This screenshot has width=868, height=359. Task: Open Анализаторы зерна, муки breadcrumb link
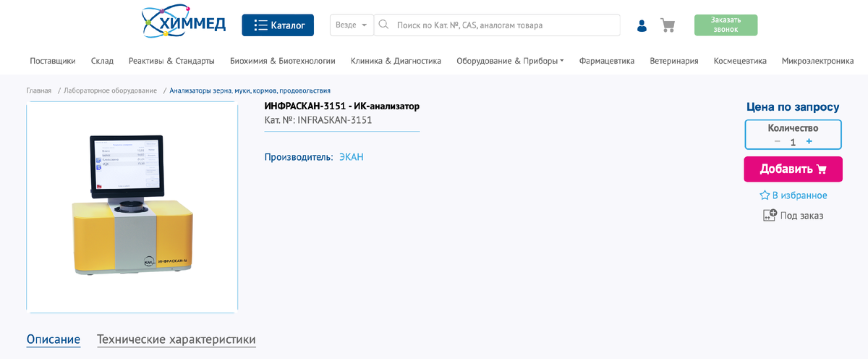(x=250, y=90)
